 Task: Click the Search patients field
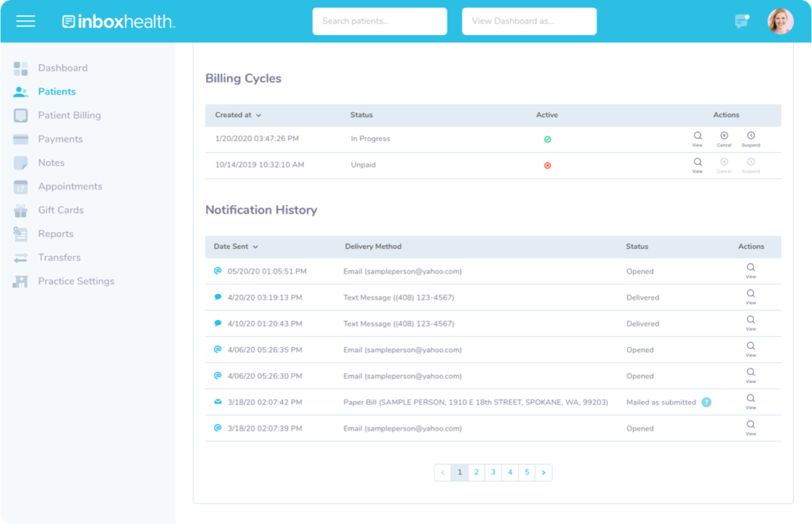[379, 21]
